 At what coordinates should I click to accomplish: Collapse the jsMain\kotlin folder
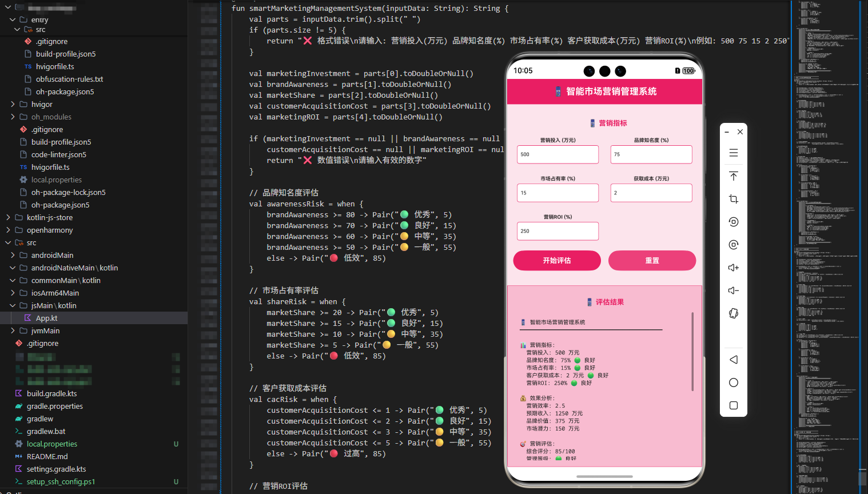pos(13,305)
